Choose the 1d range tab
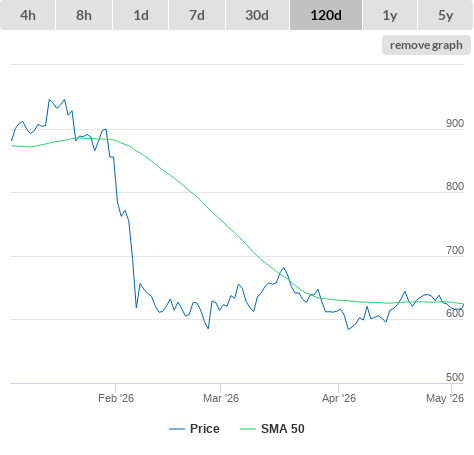The image size is (474, 455). (141, 15)
